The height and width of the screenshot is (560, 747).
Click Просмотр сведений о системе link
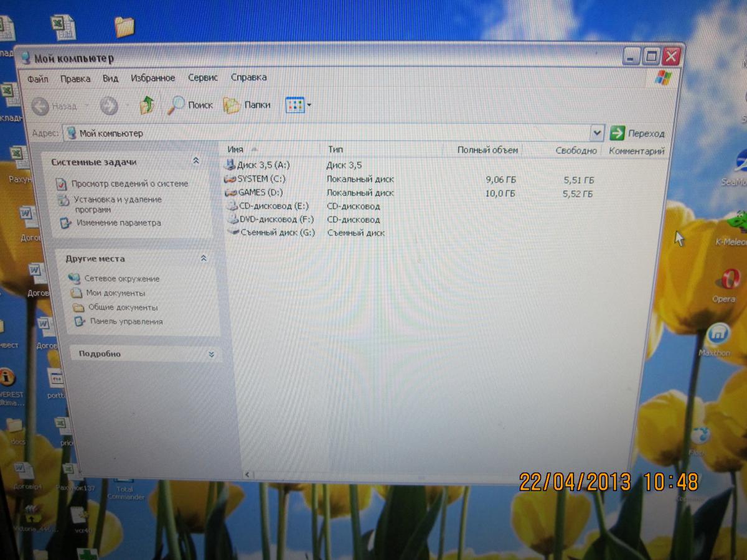tap(129, 184)
